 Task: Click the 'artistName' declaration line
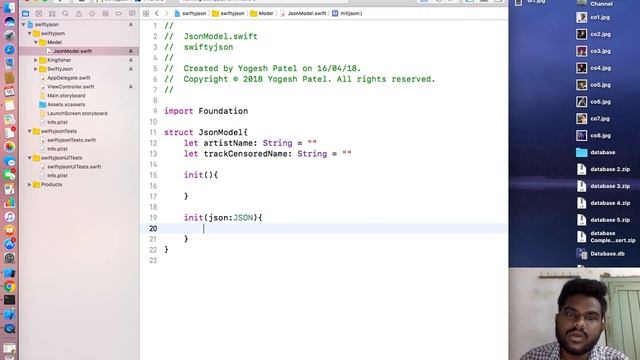pos(250,143)
